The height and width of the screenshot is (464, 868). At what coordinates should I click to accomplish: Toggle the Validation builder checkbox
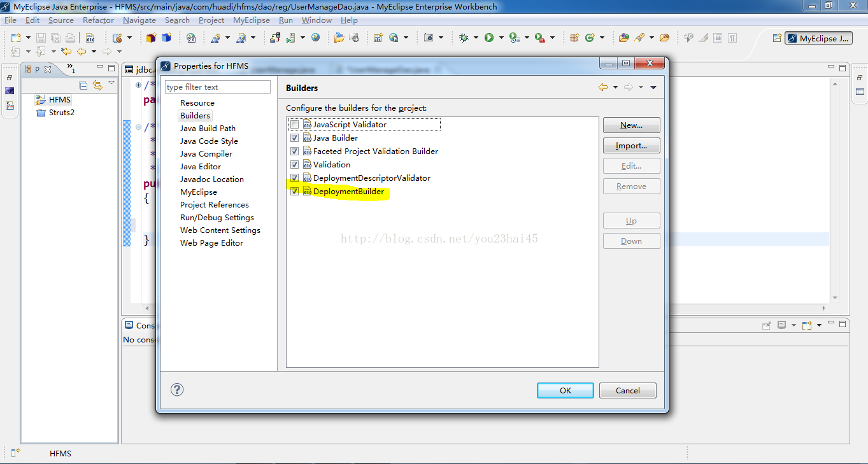pyautogui.click(x=294, y=165)
